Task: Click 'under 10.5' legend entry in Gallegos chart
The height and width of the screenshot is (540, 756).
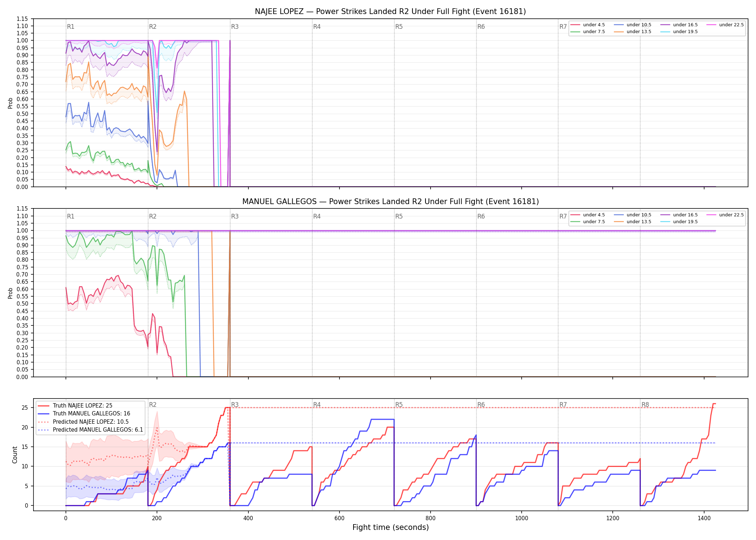Action: point(633,215)
